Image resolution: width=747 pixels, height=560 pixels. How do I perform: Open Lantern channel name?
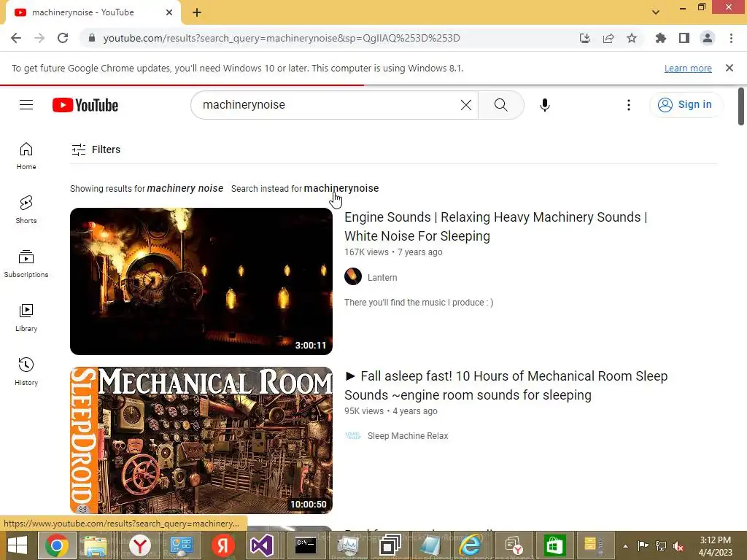click(x=382, y=277)
